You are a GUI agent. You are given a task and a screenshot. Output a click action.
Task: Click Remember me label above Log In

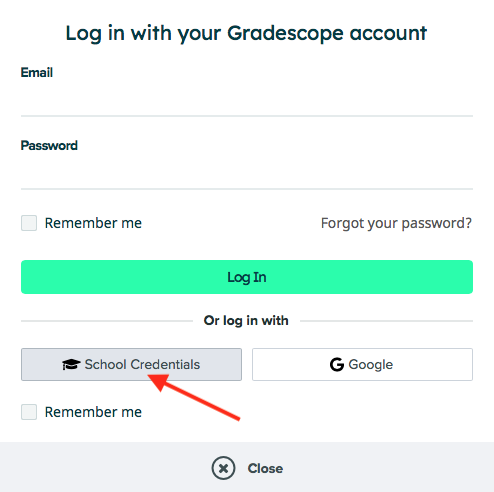point(93,223)
